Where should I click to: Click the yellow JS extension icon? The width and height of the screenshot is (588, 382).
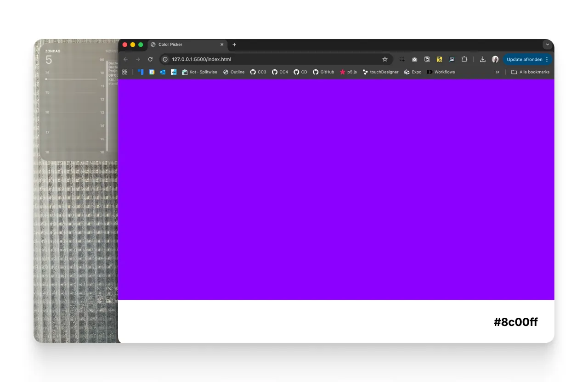pos(439,59)
